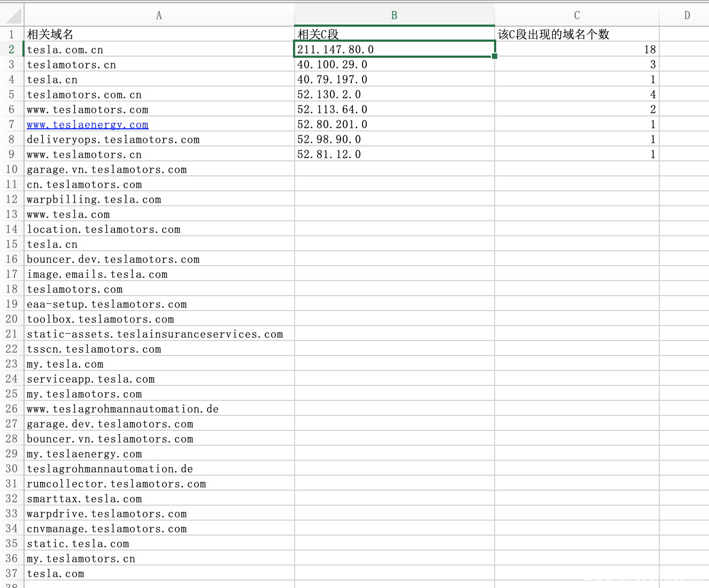Select cell containing 211.147.80.0
Image resolution: width=709 pixels, height=588 pixels.
click(394, 50)
